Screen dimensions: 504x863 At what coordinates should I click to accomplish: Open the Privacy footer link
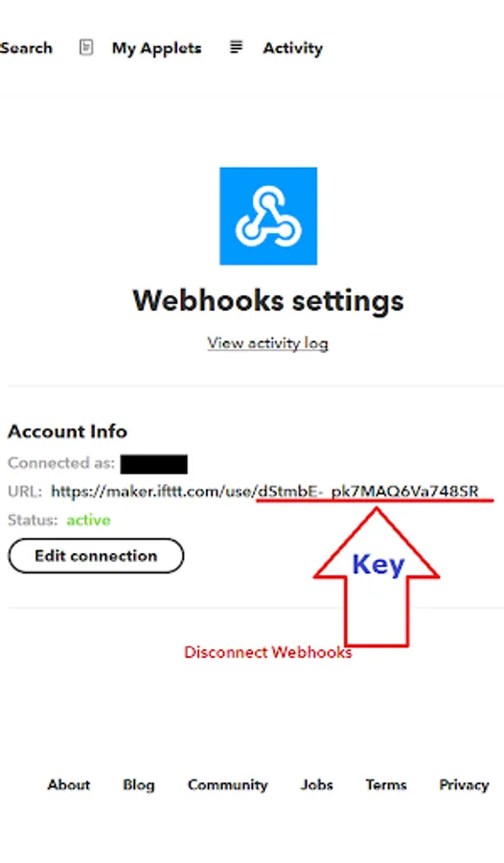pyautogui.click(x=464, y=785)
